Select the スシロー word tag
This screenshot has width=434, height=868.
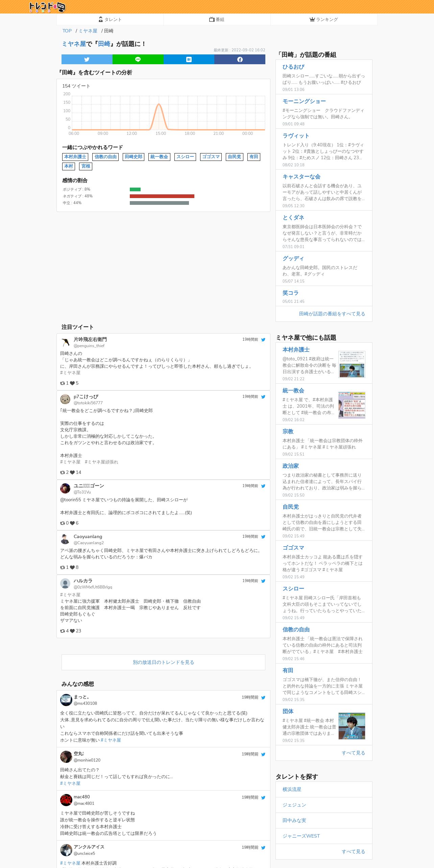pyautogui.click(x=185, y=157)
